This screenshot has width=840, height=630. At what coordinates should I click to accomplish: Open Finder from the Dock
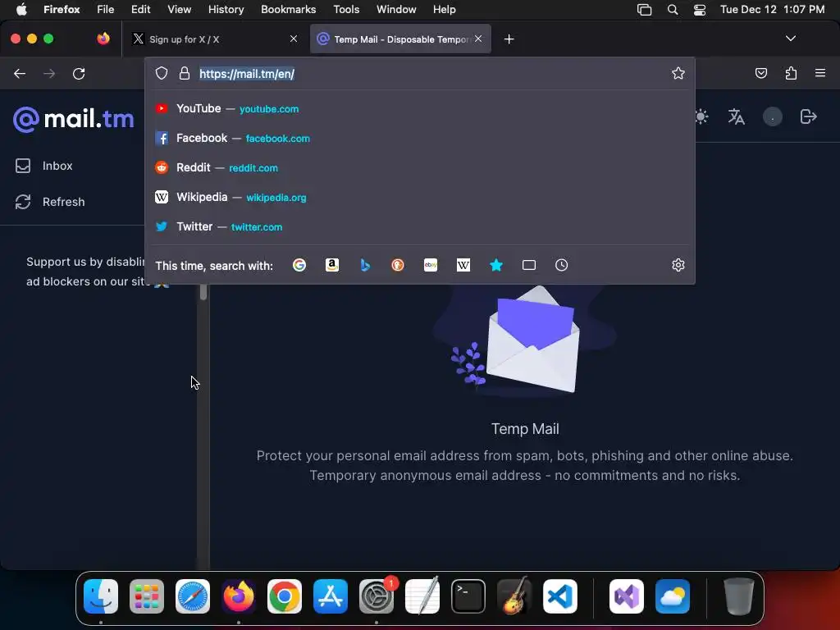tap(101, 596)
